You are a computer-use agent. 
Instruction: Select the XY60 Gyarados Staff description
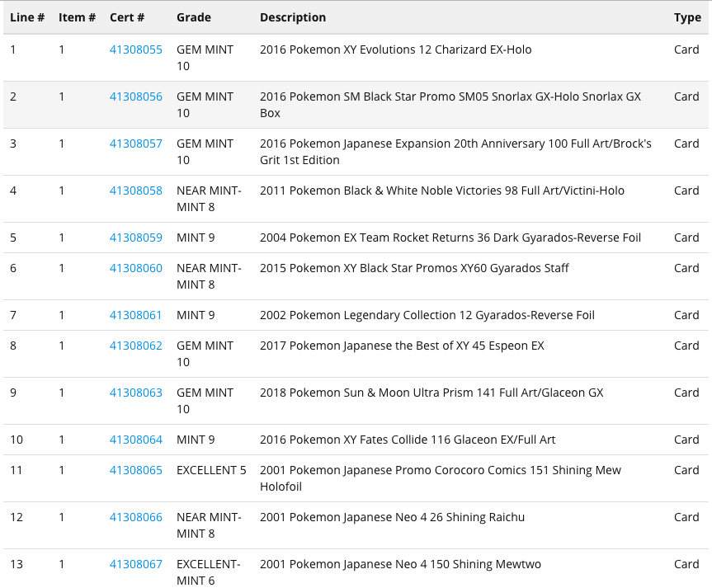coord(414,268)
